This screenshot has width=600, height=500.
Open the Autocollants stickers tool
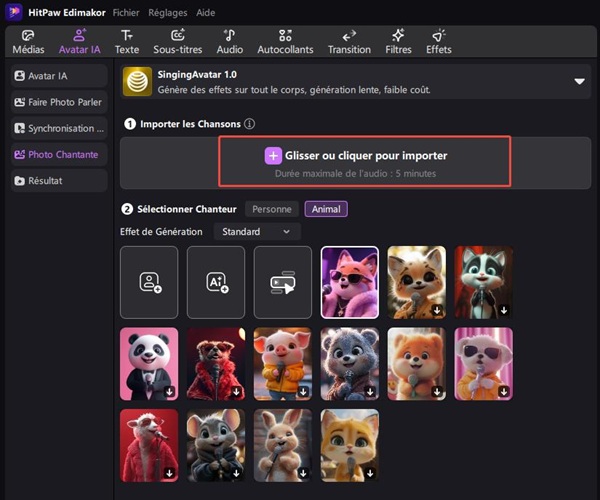285,42
